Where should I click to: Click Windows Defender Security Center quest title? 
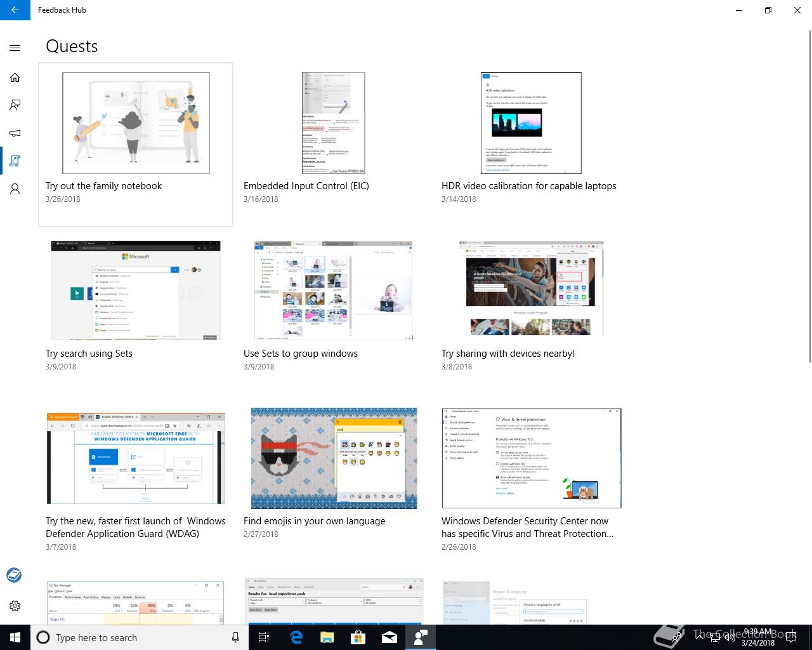pos(528,527)
